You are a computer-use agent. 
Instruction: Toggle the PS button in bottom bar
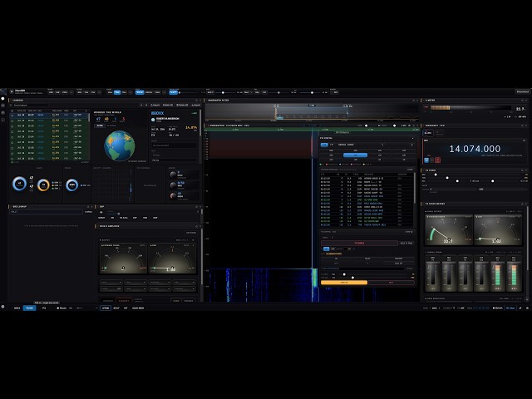click(x=44, y=308)
